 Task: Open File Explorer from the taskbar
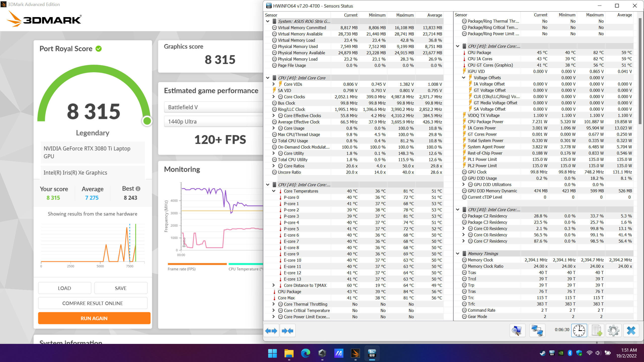(x=289, y=353)
